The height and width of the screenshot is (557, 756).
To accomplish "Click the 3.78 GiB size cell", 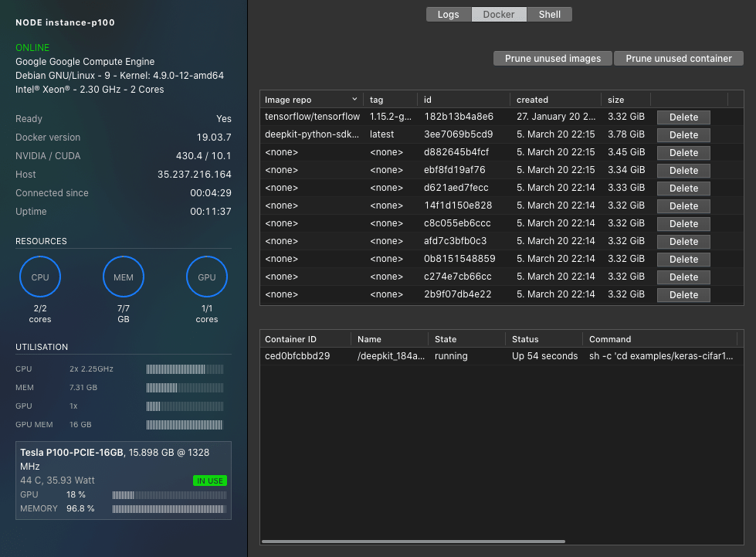I will pos(625,134).
